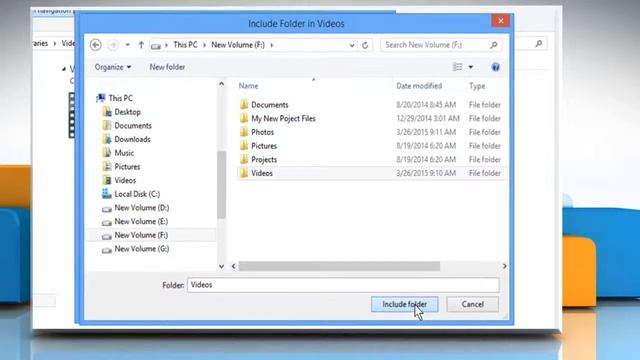Select New Volume (E:) drive
Viewport: 640px width, 360px height.
(x=141, y=222)
